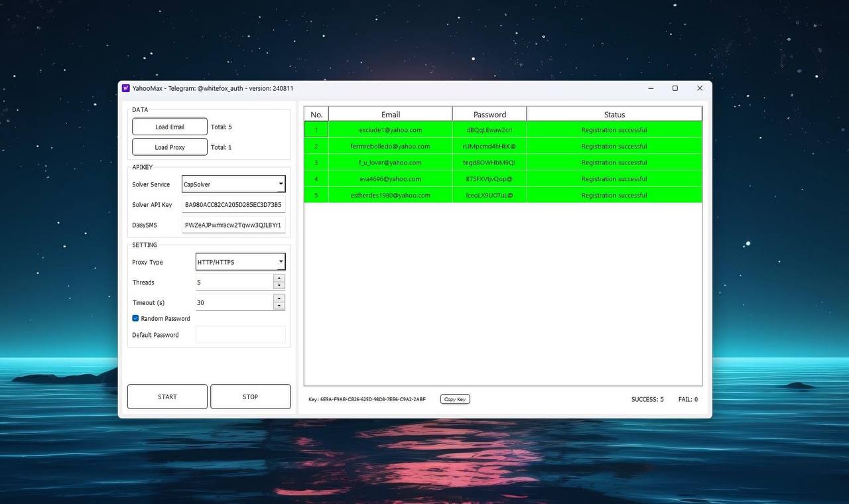The width and height of the screenshot is (849, 504).
Task: Open the Solver Service CapSolver dropdown
Action: [x=233, y=184]
